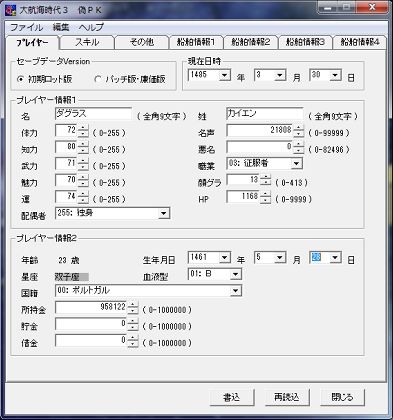Decrease 体力 with down arrow
This screenshot has height=420, width=393.
coord(83,134)
